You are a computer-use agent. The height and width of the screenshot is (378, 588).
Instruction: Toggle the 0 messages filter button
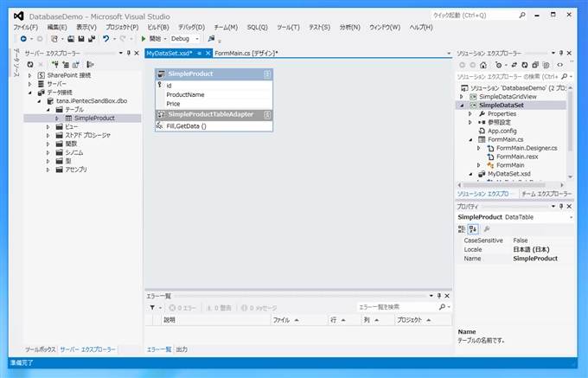259,308
